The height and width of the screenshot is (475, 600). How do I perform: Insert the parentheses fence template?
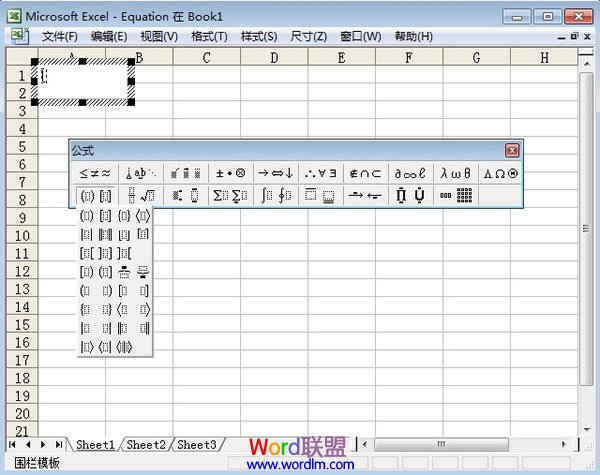pos(86,216)
